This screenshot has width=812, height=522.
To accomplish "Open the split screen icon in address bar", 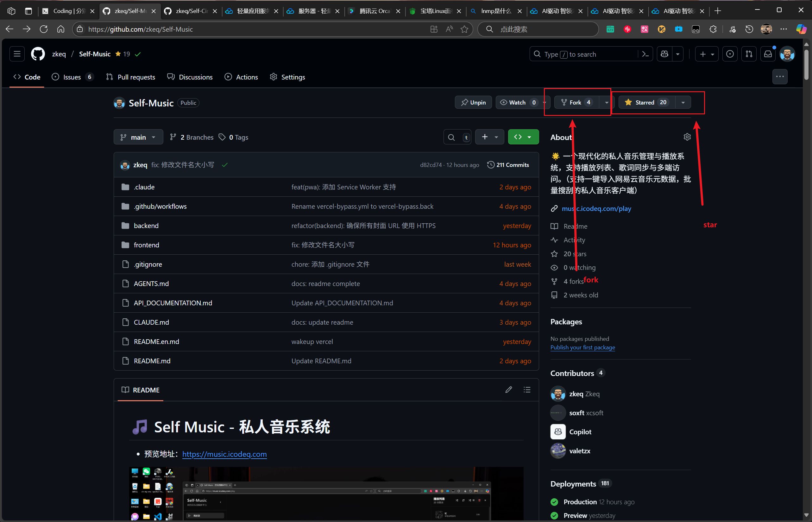I will pyautogui.click(x=434, y=29).
